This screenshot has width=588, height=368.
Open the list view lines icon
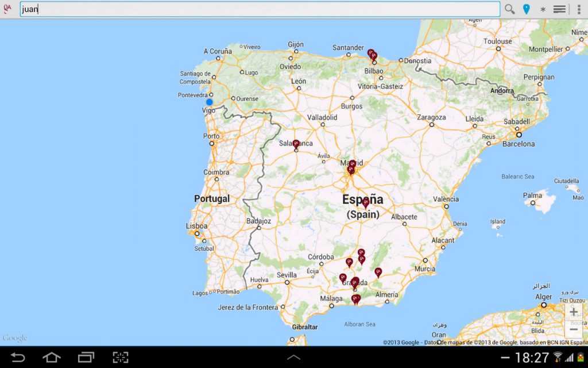(x=559, y=9)
